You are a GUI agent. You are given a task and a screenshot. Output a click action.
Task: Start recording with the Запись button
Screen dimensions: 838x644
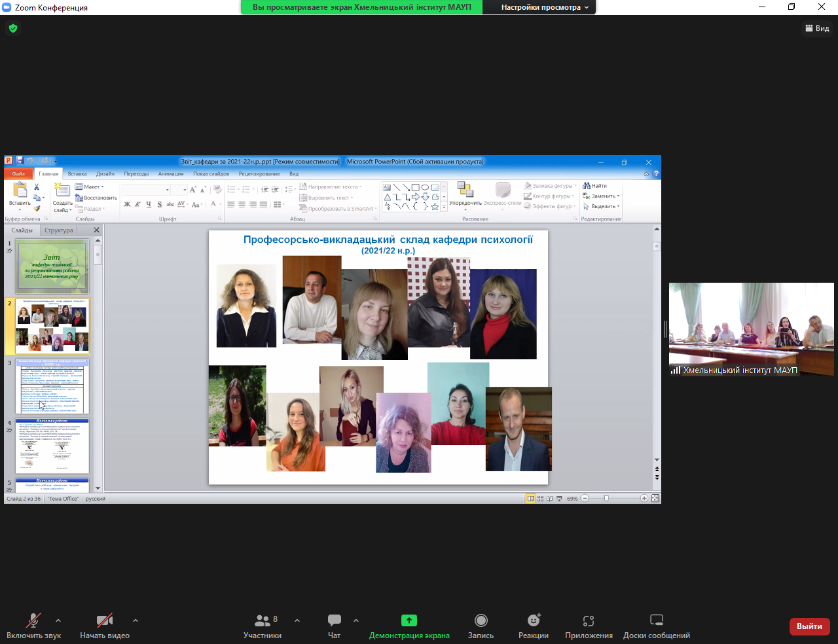click(x=481, y=626)
